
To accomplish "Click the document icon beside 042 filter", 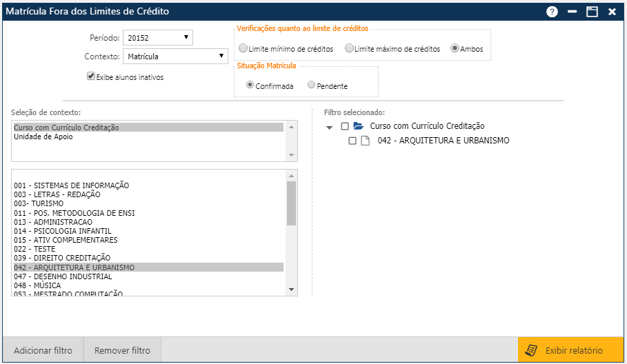I will [x=366, y=141].
